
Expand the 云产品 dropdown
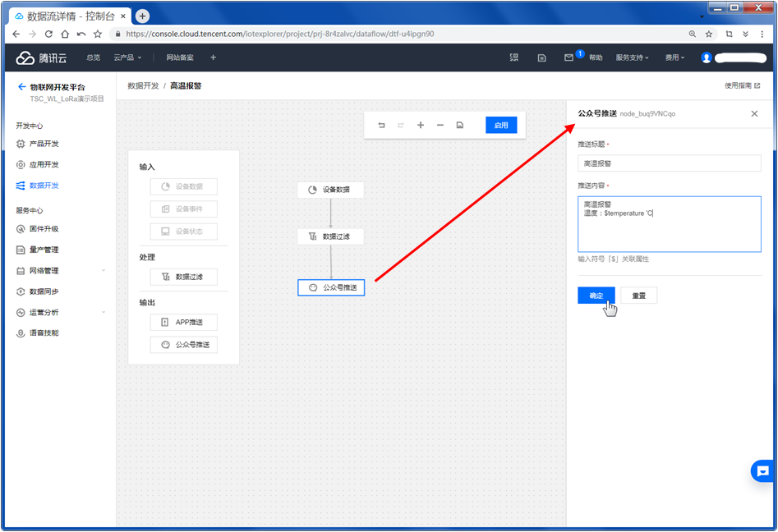click(x=127, y=57)
